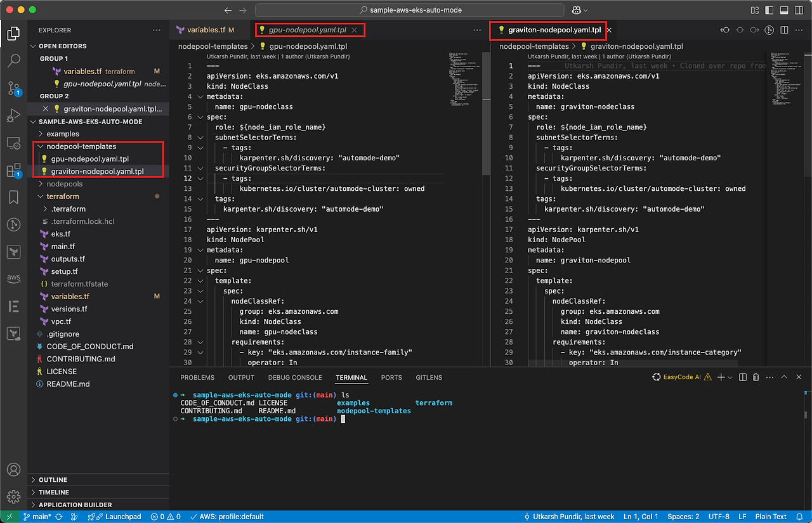Image resolution: width=812 pixels, height=523 pixels.
Task: Click the remote window indicator in status bar
Action: (x=10, y=517)
